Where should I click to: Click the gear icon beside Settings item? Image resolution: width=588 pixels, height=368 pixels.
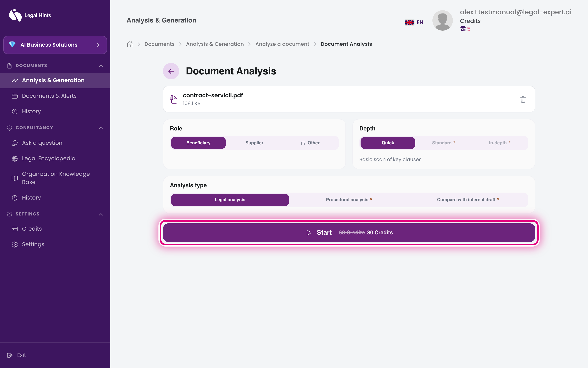[15, 244]
